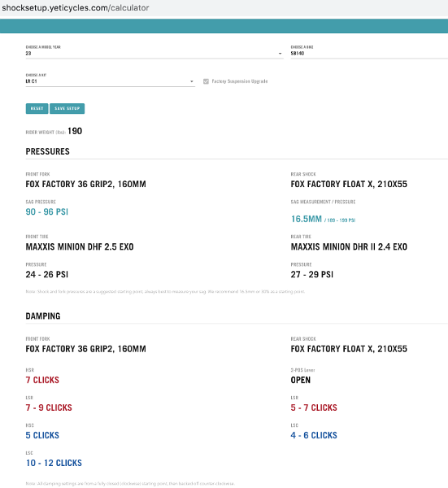Click the model year dropdown arrow

click(x=280, y=54)
